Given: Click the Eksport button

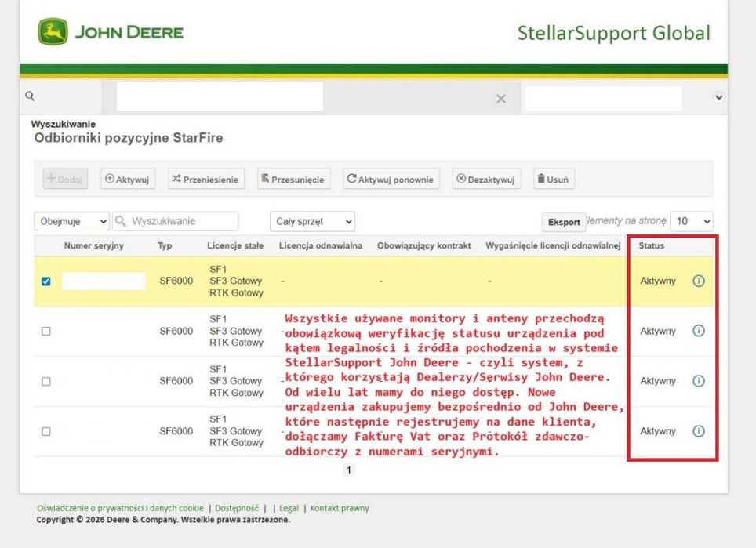Looking at the screenshot, I should coord(564,222).
